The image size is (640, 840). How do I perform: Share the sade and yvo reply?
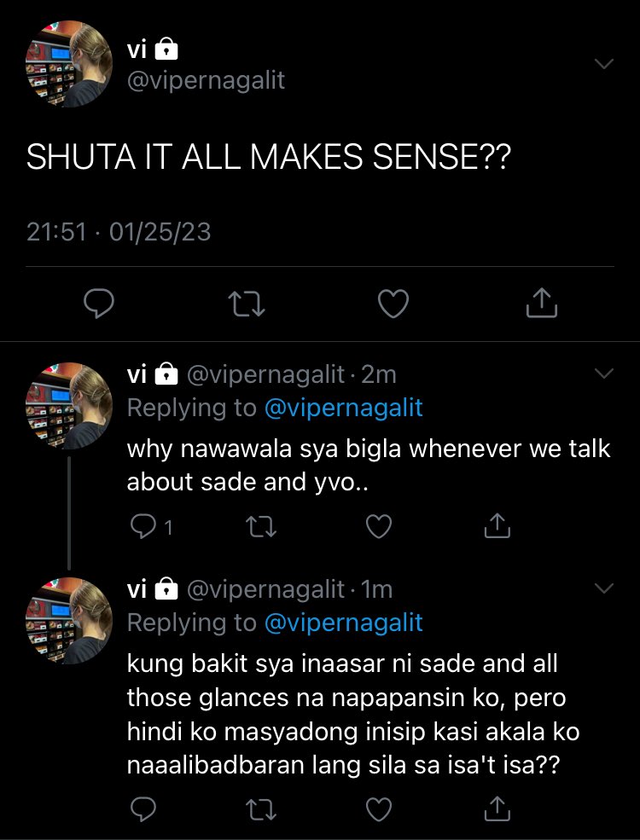click(x=497, y=526)
